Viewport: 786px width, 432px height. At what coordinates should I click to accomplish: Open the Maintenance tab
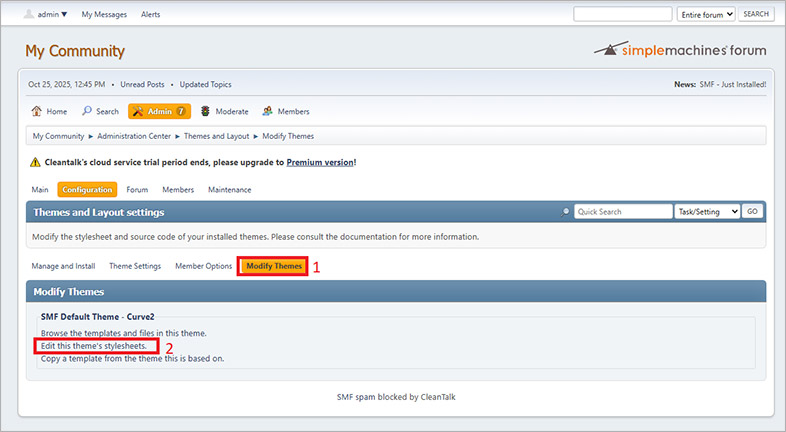point(230,189)
